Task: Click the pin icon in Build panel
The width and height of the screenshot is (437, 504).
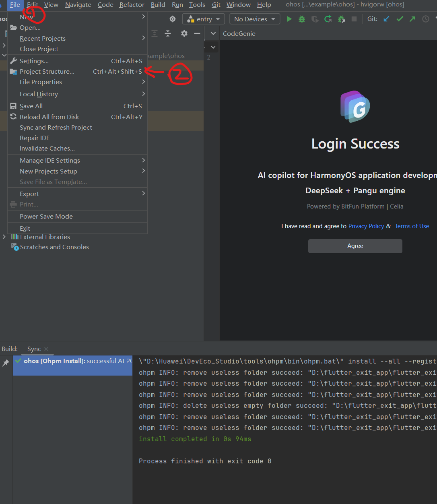Action: tap(6, 363)
